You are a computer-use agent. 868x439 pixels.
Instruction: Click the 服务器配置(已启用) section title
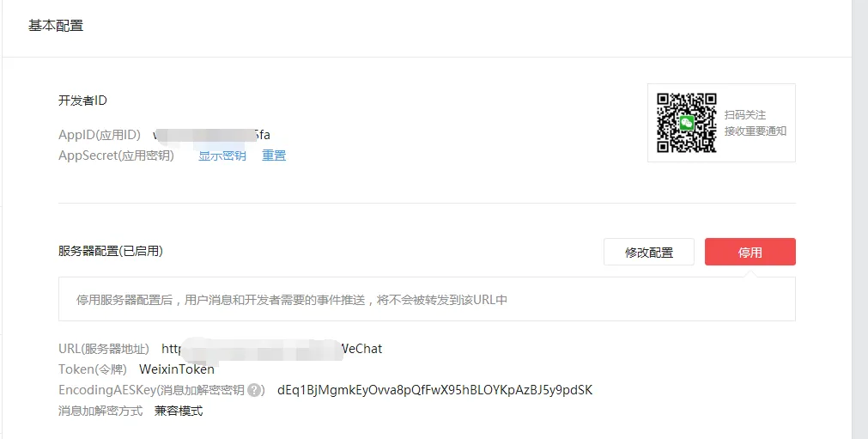click(111, 251)
